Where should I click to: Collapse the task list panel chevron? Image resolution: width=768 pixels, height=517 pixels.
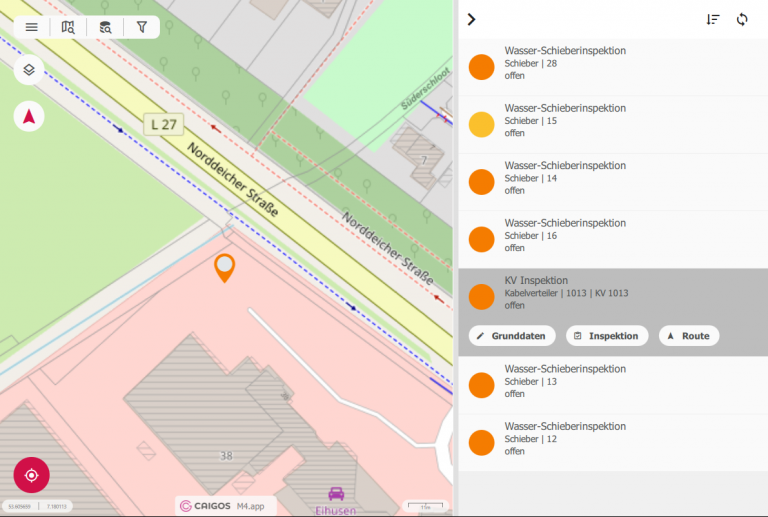click(471, 20)
